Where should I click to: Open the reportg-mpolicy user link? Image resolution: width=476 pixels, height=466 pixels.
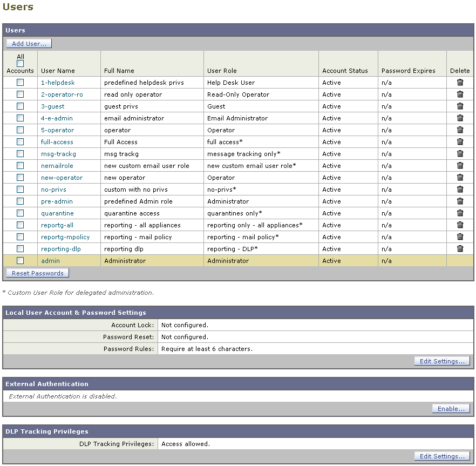click(x=65, y=237)
